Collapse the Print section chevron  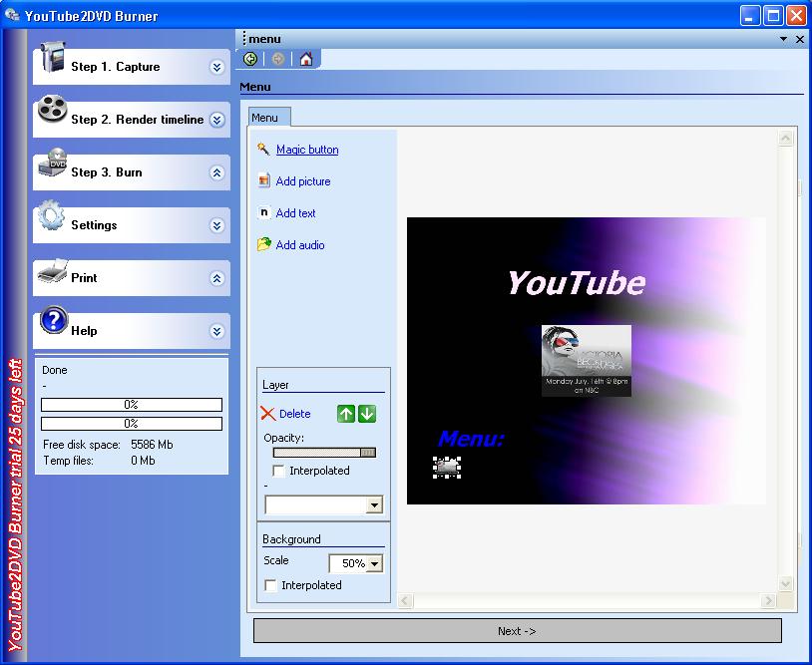point(217,278)
